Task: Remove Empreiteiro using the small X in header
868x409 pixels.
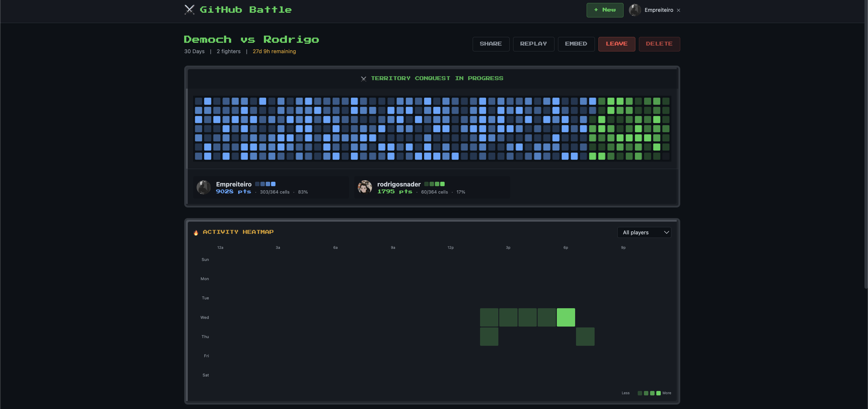Action: pyautogui.click(x=679, y=10)
